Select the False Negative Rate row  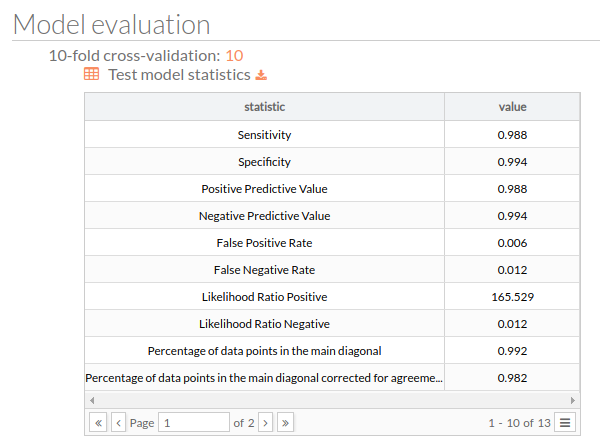click(332, 270)
